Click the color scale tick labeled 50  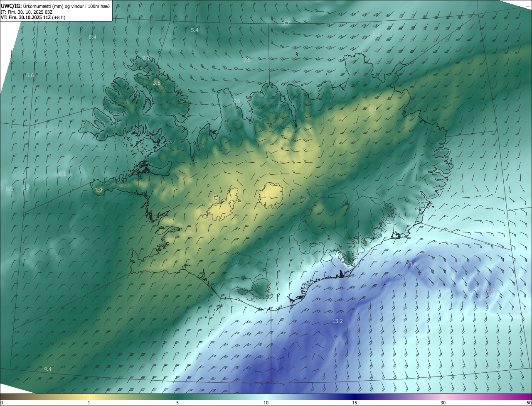coord(529,403)
